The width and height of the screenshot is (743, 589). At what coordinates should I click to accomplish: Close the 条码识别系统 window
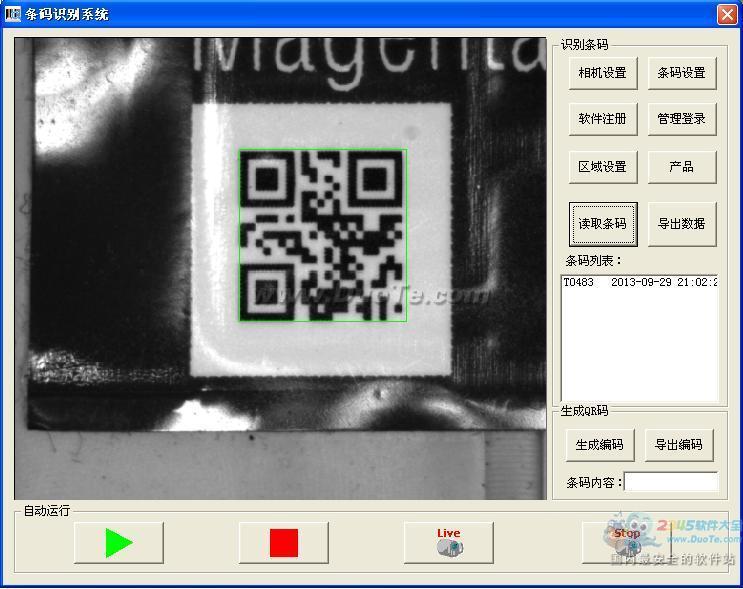click(727, 14)
